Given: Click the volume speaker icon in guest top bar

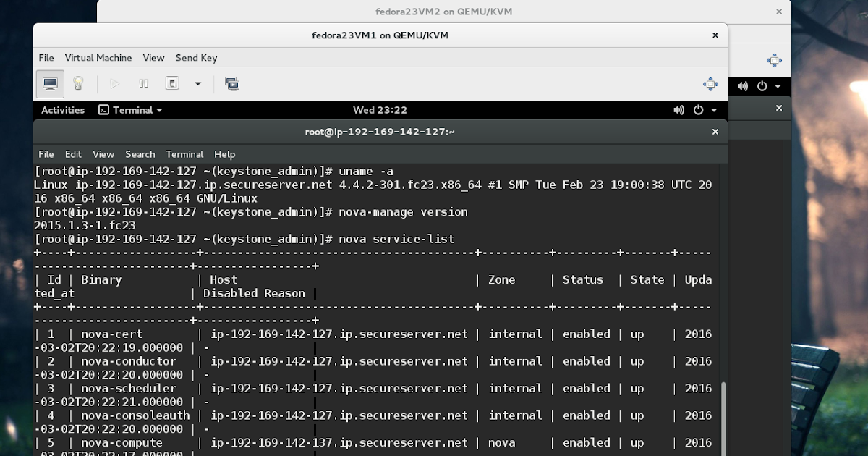Looking at the screenshot, I should click(x=678, y=109).
